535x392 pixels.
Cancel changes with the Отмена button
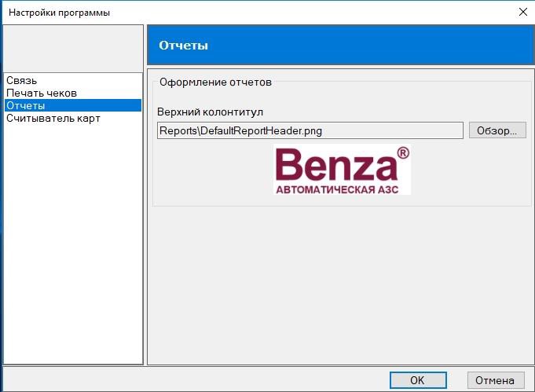pos(496,380)
